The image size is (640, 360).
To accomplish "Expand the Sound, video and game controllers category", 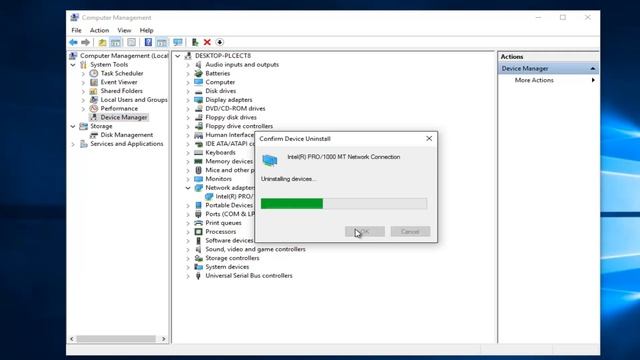I will (x=188, y=249).
